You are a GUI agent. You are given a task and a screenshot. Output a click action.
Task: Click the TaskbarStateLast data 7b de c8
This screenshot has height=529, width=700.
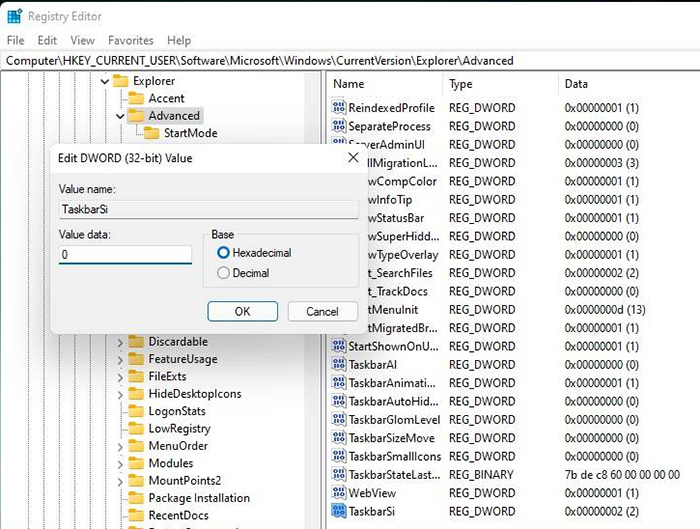(x=622, y=475)
